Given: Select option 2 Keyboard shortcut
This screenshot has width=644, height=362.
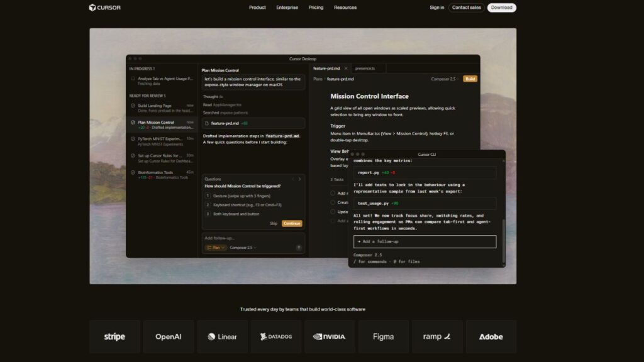Looking at the screenshot, I should coord(253,205).
